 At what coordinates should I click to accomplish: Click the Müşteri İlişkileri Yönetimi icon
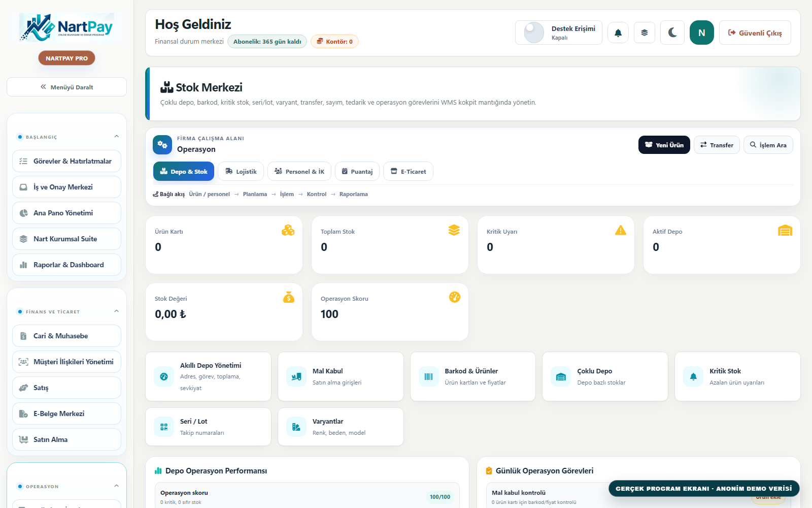(x=23, y=362)
